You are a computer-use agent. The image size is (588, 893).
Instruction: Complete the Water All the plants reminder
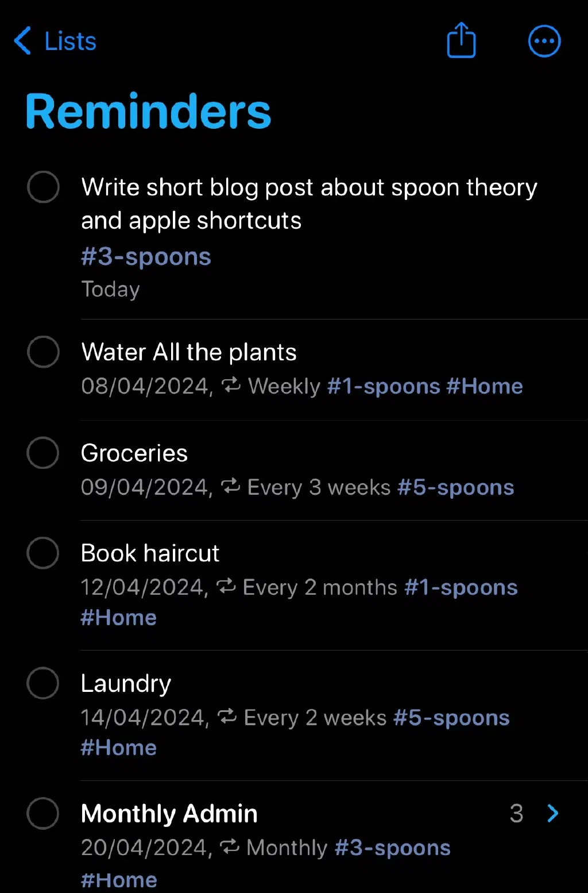click(44, 352)
